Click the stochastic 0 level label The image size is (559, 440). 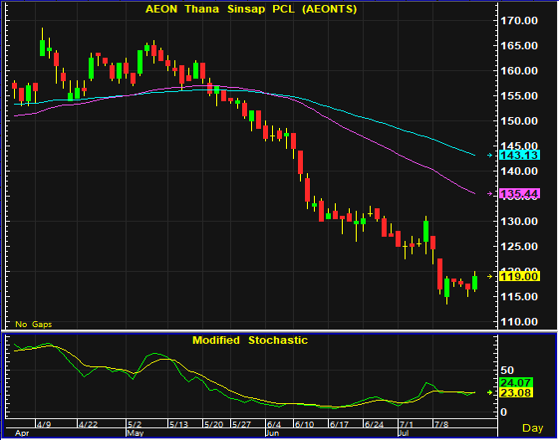click(503, 412)
